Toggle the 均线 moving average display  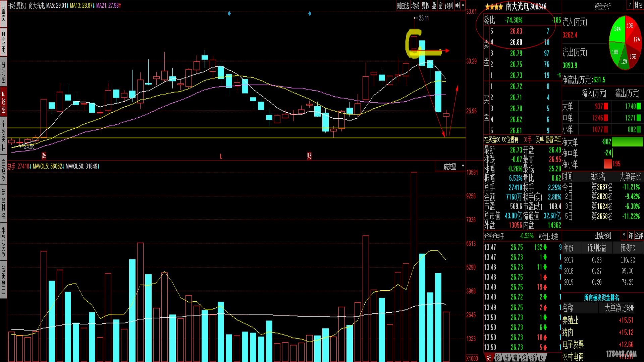(x=415, y=5)
